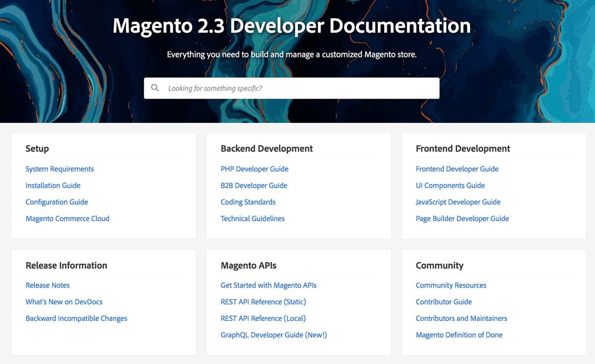
Task: Click the search magnifier icon
Action: (x=155, y=88)
